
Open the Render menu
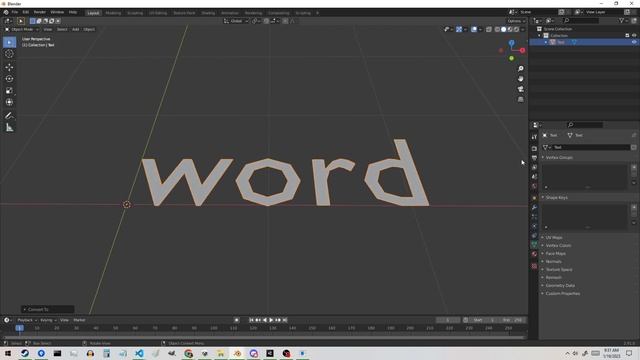coord(40,12)
